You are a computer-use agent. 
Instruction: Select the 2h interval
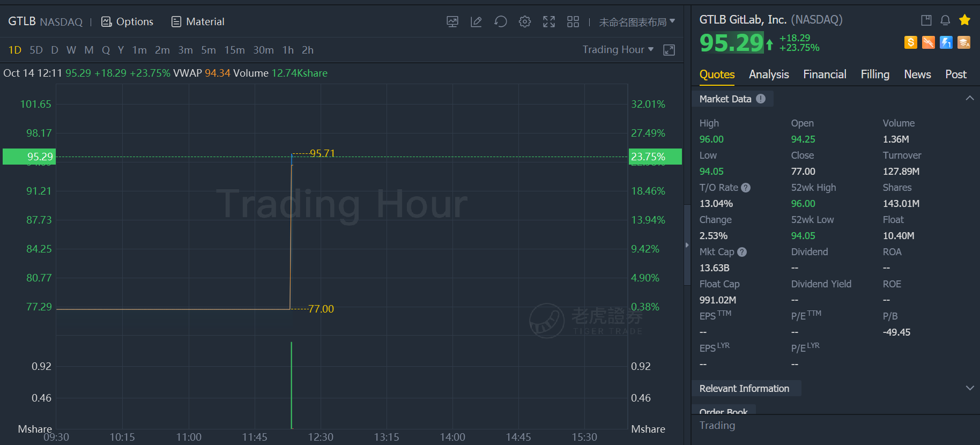point(308,50)
